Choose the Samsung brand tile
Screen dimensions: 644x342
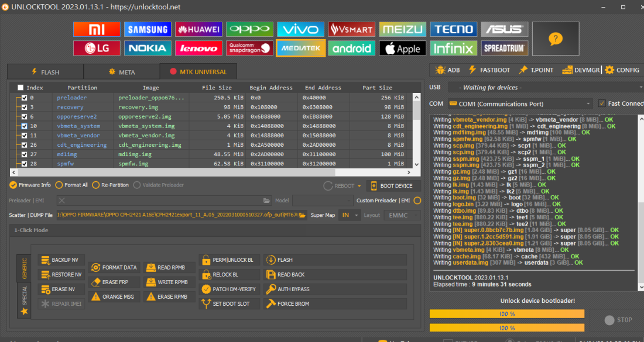[148, 29]
